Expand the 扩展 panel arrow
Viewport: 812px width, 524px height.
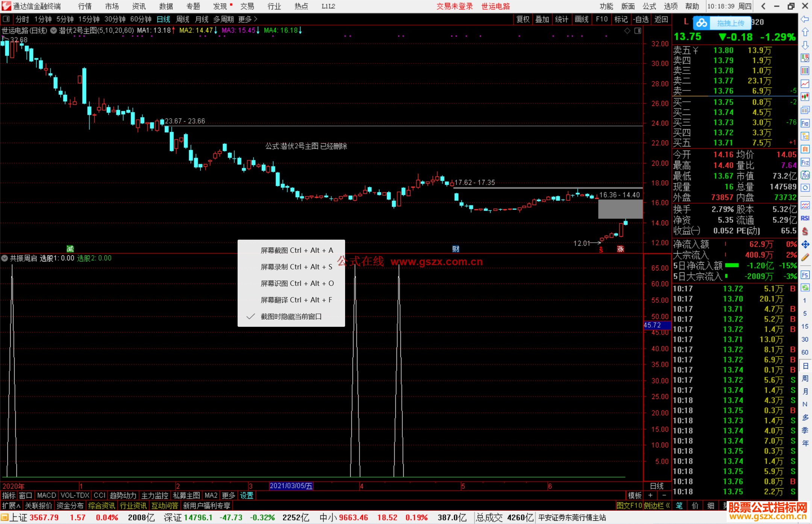(11, 506)
